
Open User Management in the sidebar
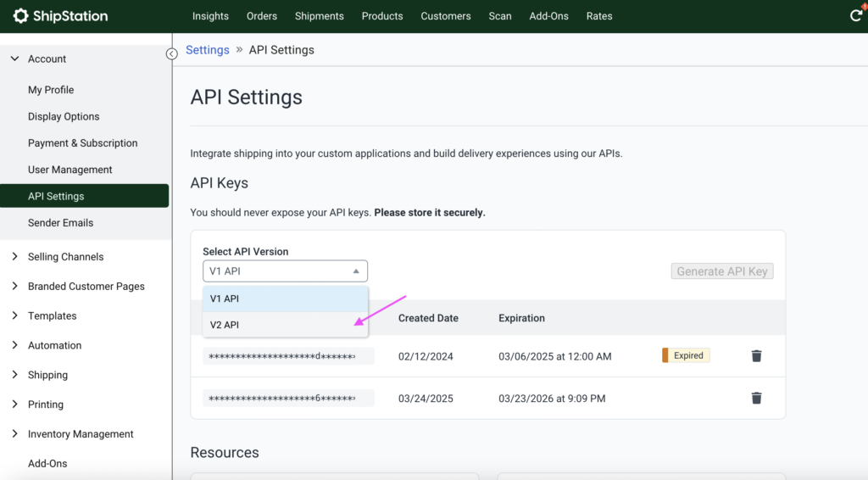[70, 170]
